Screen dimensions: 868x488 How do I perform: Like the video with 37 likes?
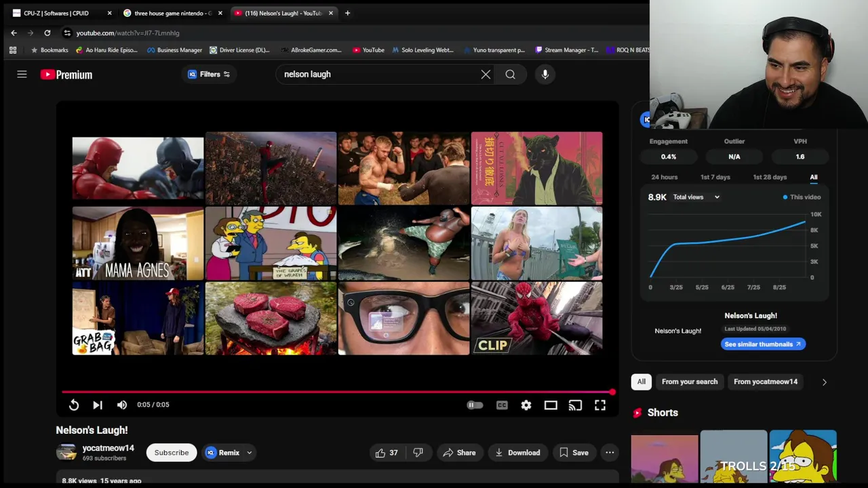click(387, 453)
